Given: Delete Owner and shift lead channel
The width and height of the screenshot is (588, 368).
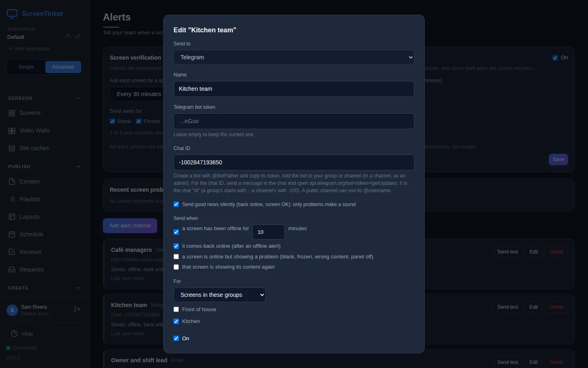Looking at the screenshot, I should tap(556, 362).
